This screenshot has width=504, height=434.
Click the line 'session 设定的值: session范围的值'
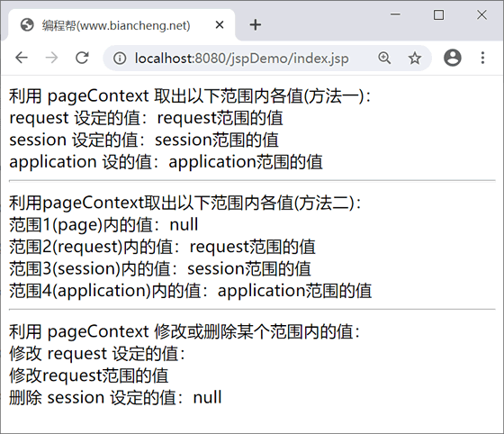tap(144, 140)
